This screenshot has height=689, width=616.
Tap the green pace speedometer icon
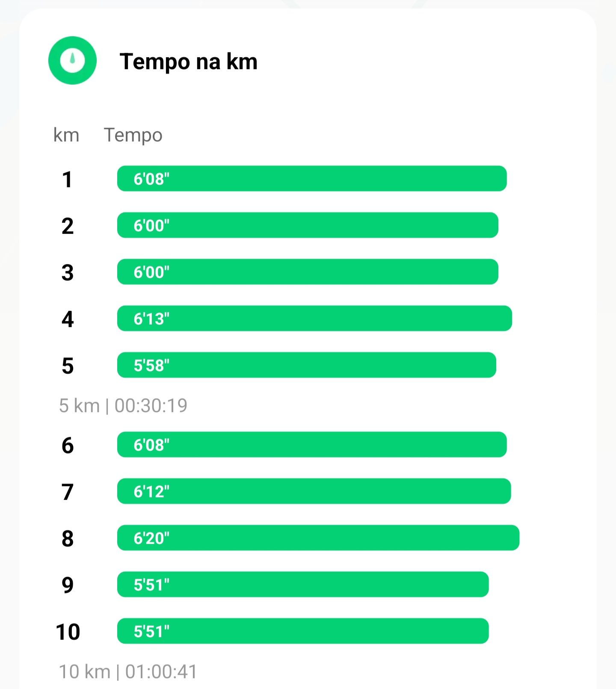click(72, 60)
